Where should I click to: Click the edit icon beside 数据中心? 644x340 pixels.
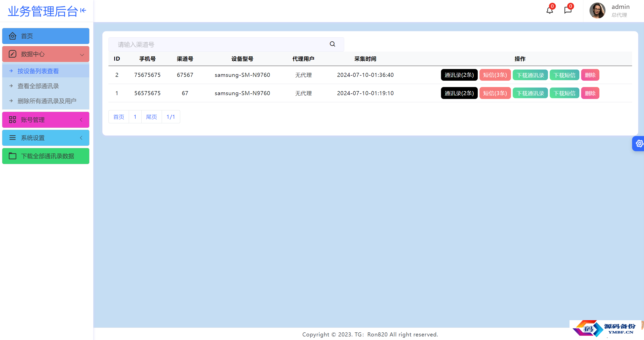(12, 54)
